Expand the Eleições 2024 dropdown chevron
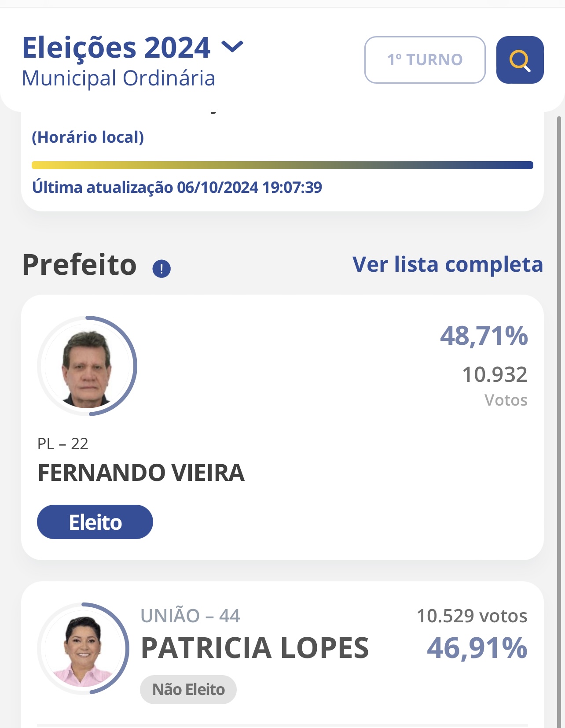 click(x=232, y=46)
